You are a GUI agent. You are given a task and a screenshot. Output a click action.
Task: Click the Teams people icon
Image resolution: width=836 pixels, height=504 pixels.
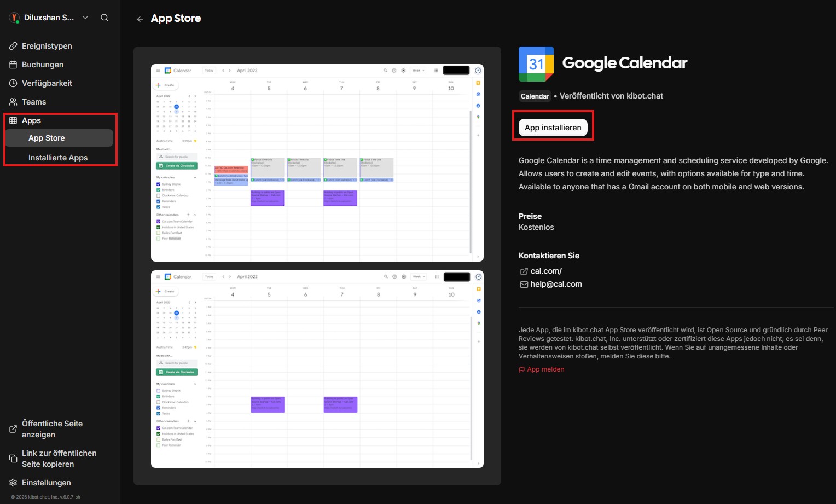(13, 102)
